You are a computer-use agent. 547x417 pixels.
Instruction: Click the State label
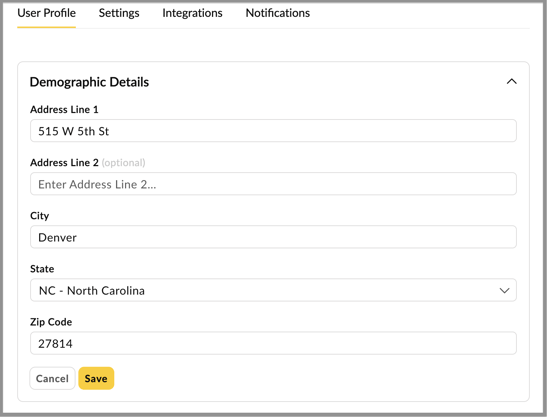[42, 269]
